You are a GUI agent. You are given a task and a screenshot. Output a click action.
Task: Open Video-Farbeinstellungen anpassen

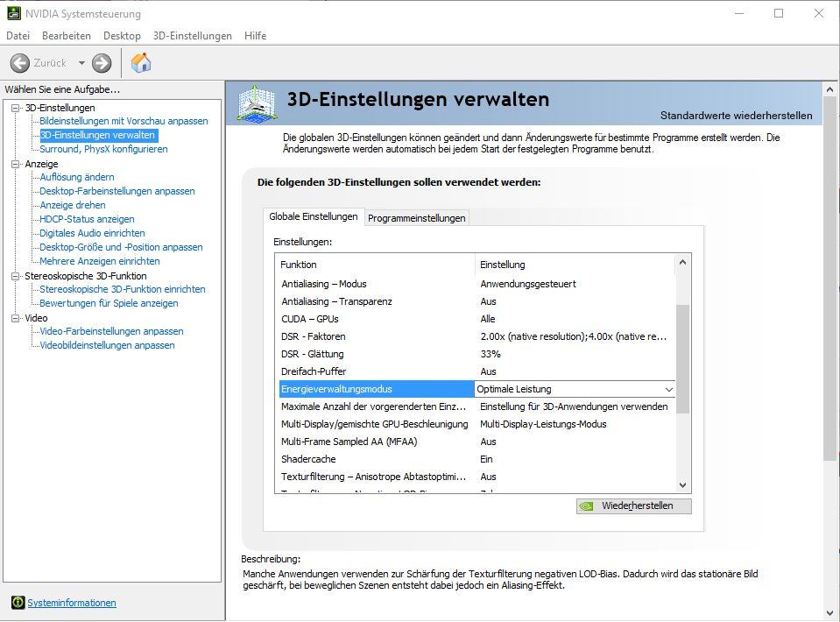[111, 331]
